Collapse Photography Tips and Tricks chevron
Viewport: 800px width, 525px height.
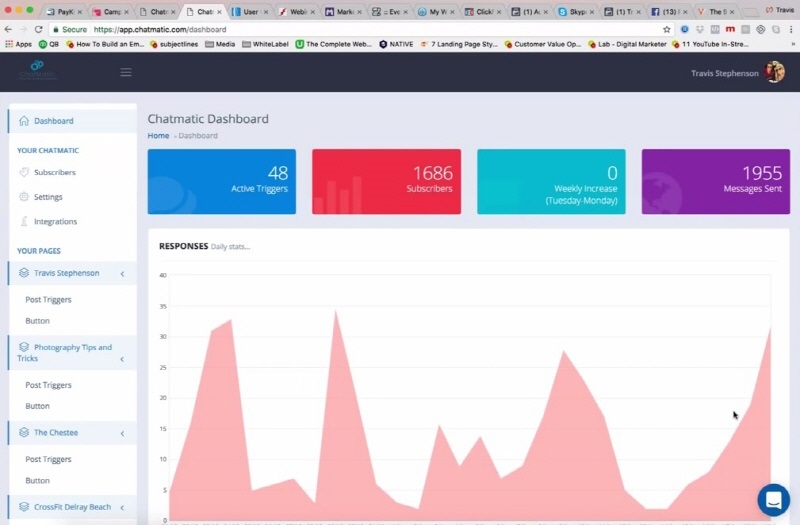coord(122,359)
